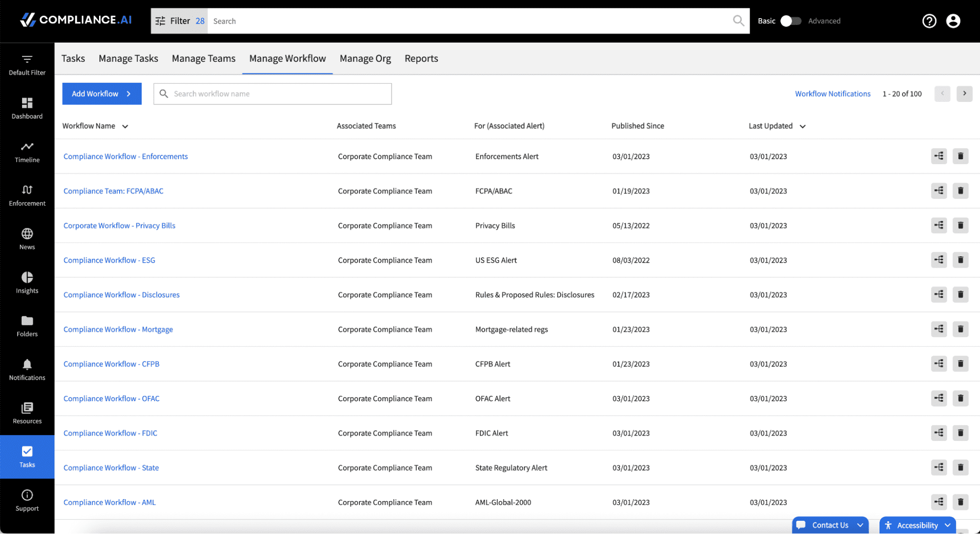This screenshot has width=980, height=534.
Task: Open workflow diagram icon for Enforcements row
Action: (x=939, y=156)
